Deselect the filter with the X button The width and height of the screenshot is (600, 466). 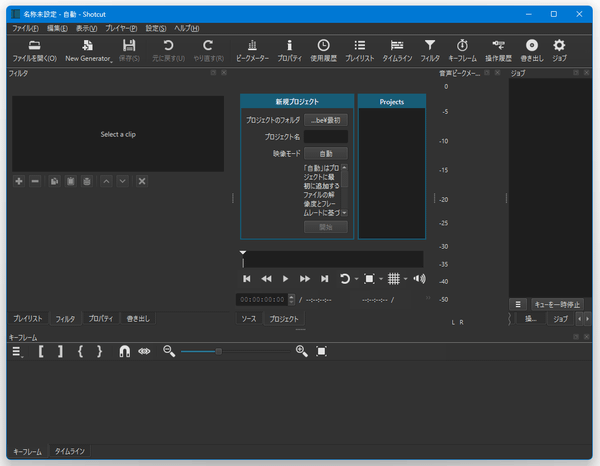click(x=142, y=181)
